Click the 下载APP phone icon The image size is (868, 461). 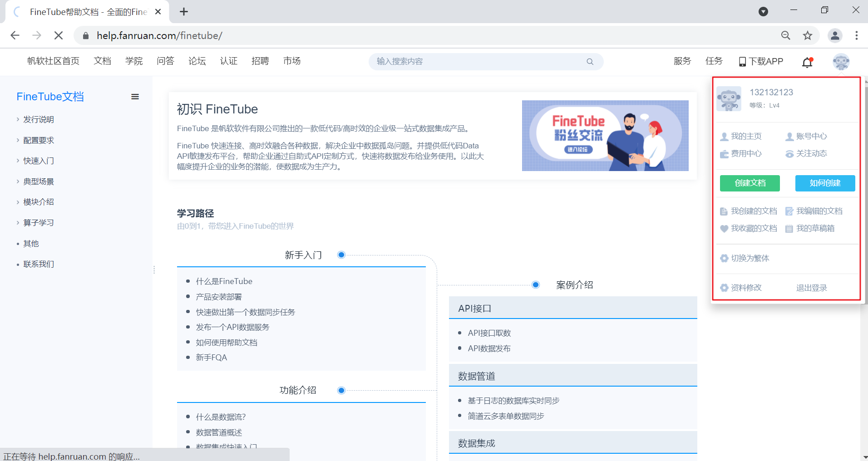(742, 62)
